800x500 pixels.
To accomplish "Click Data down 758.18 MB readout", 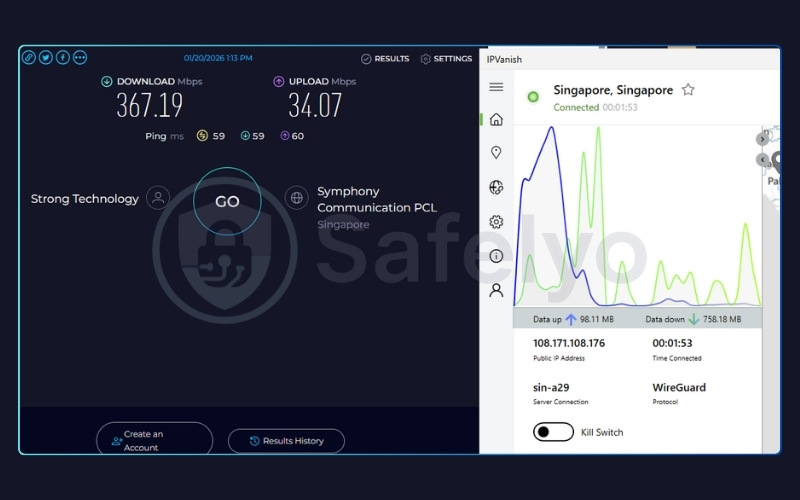I will [693, 319].
